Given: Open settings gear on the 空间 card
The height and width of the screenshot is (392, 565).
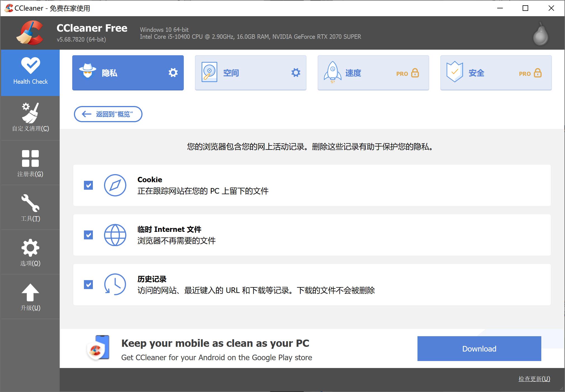Looking at the screenshot, I should pos(296,72).
